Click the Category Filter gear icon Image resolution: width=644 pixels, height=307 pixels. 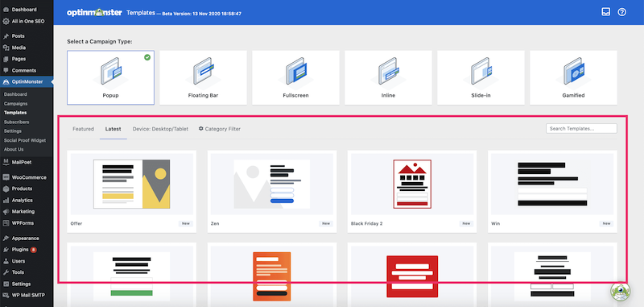[x=200, y=129]
